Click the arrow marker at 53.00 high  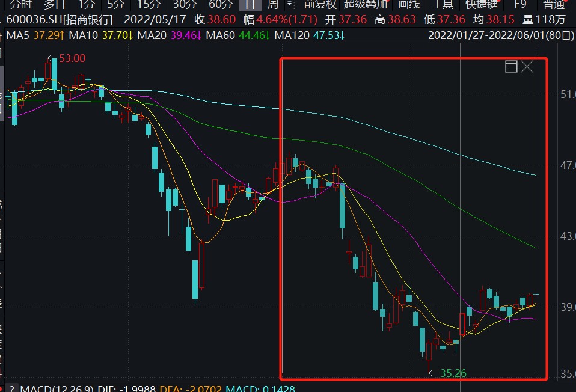[x=51, y=58]
